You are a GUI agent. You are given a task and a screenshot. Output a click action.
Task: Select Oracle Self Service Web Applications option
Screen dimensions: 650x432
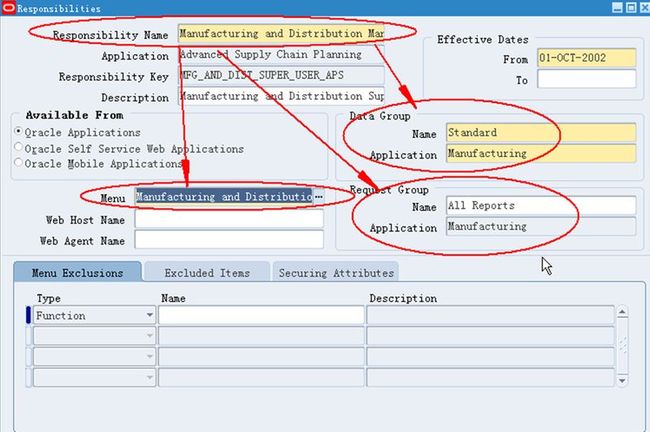[x=18, y=147]
